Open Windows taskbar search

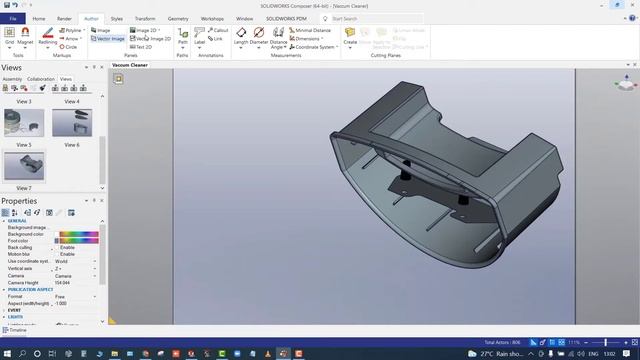coord(22,353)
